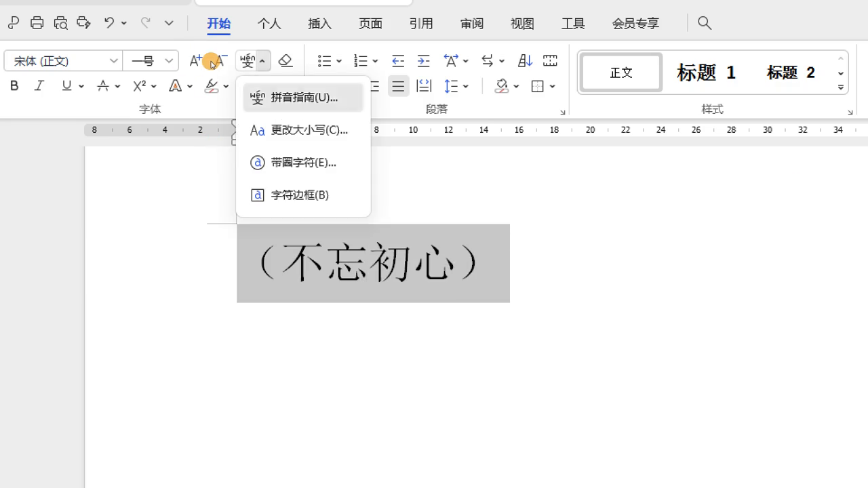Undo the last action
Screen dimensions: 868x488
point(108,23)
